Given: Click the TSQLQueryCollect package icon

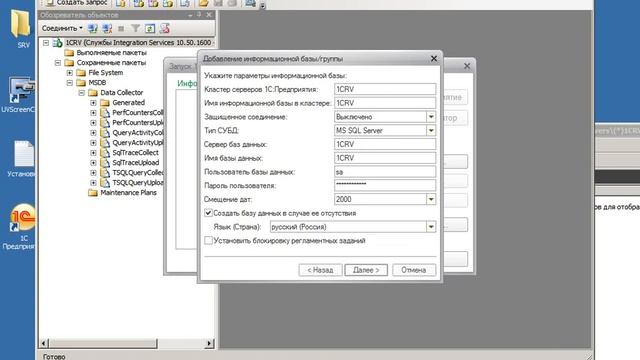Looking at the screenshot, I should 105,173.
